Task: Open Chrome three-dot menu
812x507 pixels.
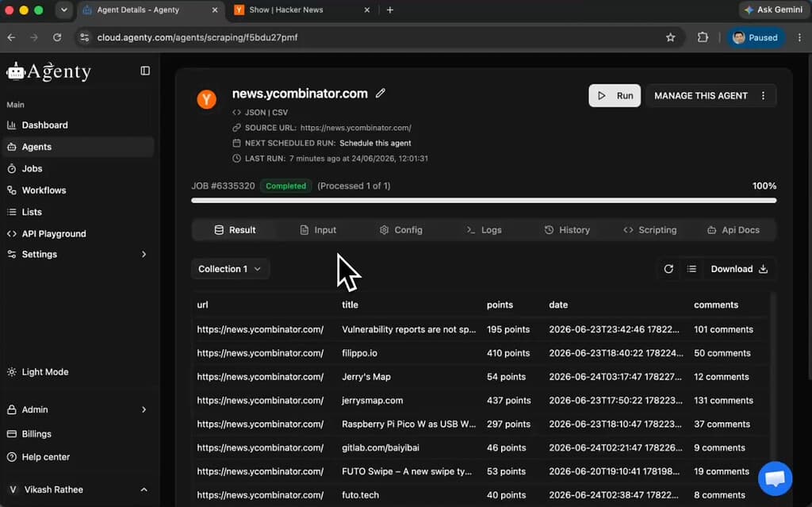Action: [799, 37]
